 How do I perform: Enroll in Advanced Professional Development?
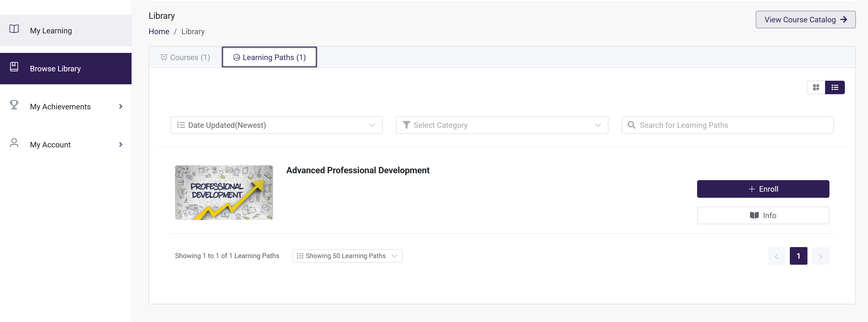(763, 189)
